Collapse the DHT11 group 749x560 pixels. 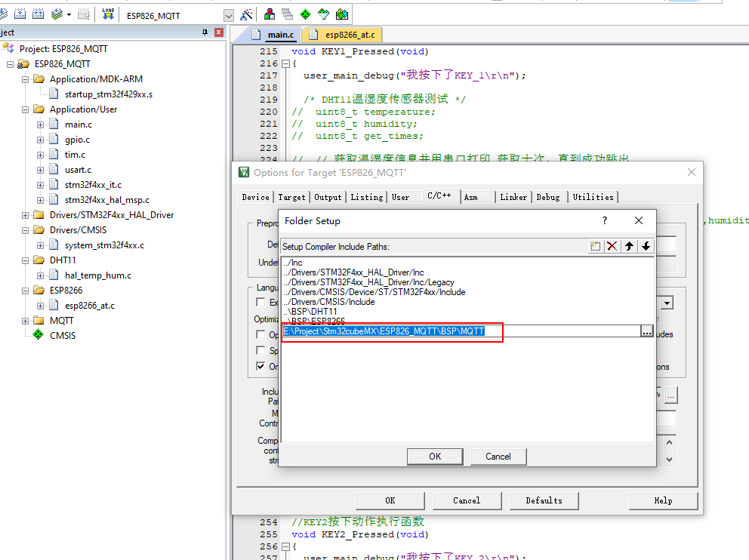[x=26, y=260]
